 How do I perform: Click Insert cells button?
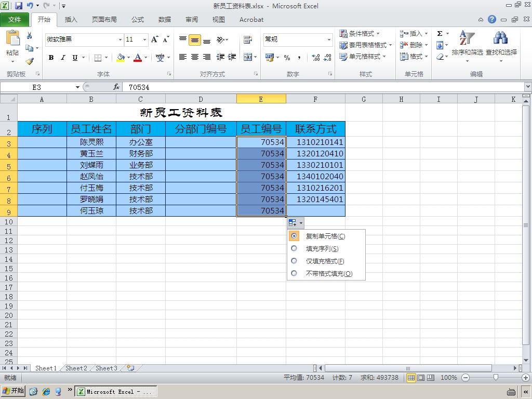coord(414,34)
